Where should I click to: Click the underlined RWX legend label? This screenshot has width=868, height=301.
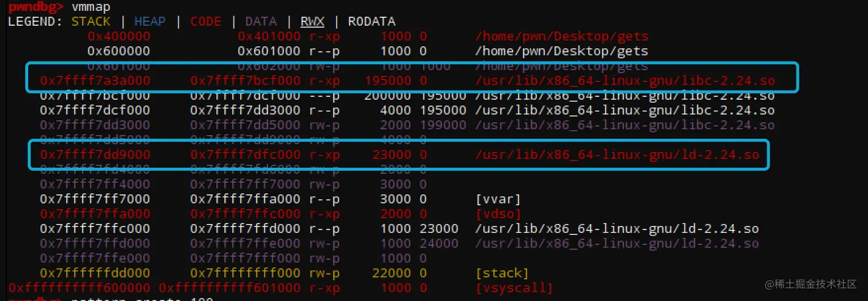[312, 22]
